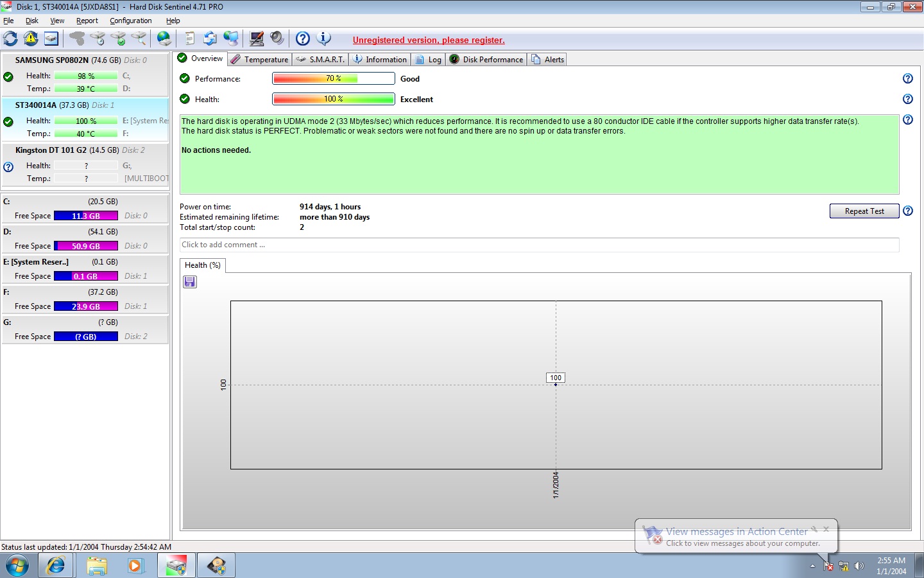Select the ST340014A disk entry
The image size is (924, 578).
[x=85, y=119]
